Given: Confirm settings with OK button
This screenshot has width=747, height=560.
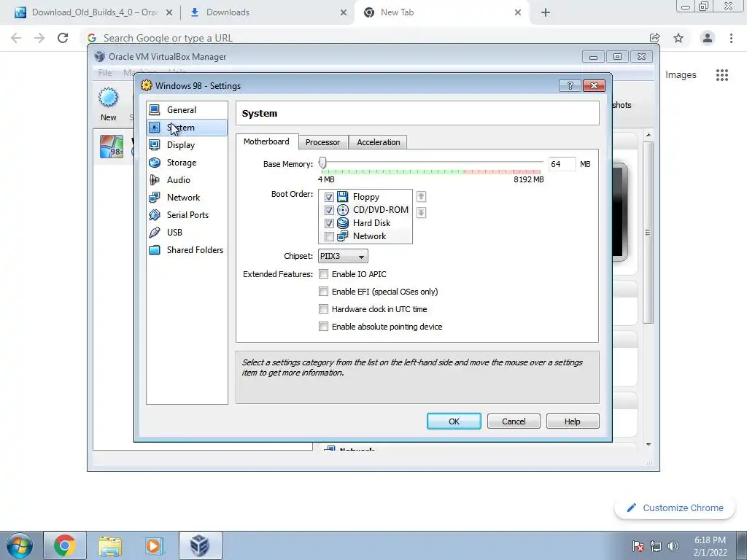Looking at the screenshot, I should (454, 421).
